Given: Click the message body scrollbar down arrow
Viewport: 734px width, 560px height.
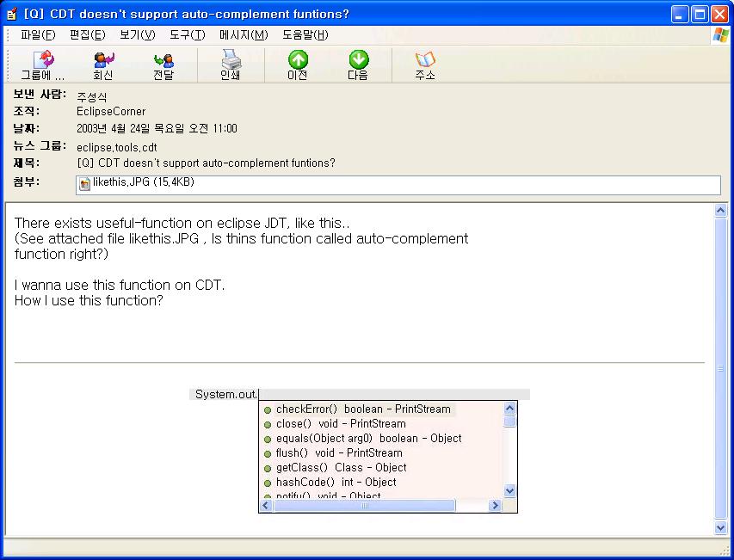Looking at the screenshot, I should 721,527.
